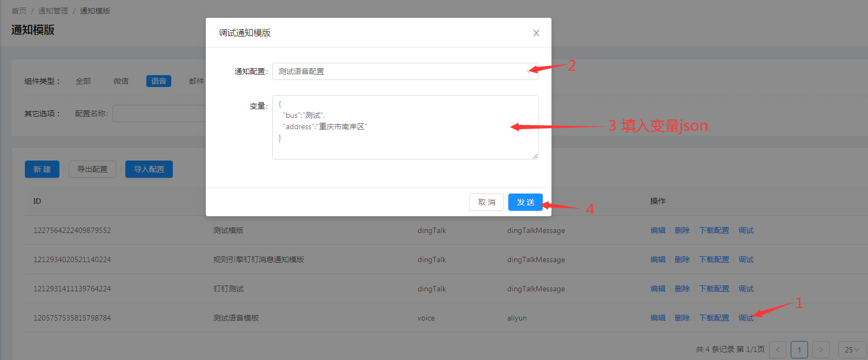
Task: Open the 通知配置 dropdown
Action: [405, 71]
